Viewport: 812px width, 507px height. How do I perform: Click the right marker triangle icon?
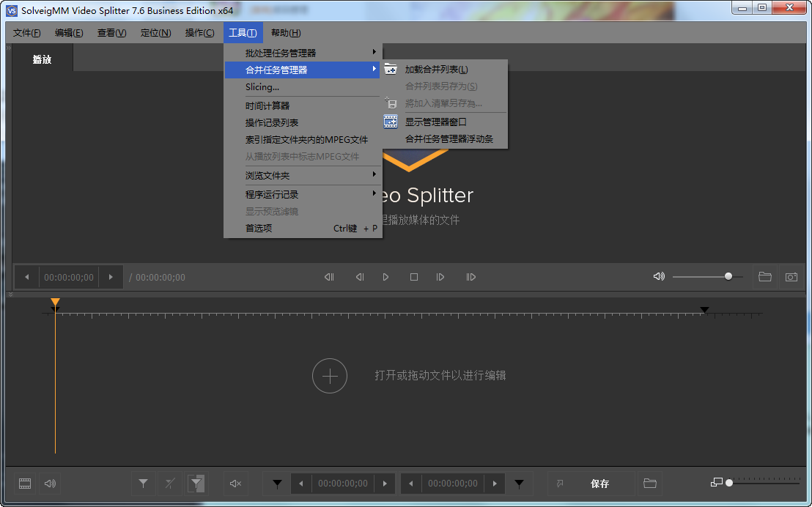[x=519, y=484]
